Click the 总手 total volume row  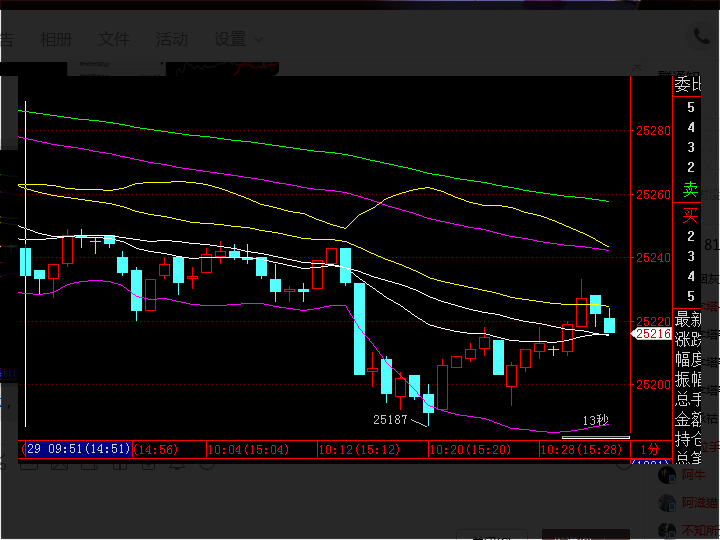tap(687, 399)
